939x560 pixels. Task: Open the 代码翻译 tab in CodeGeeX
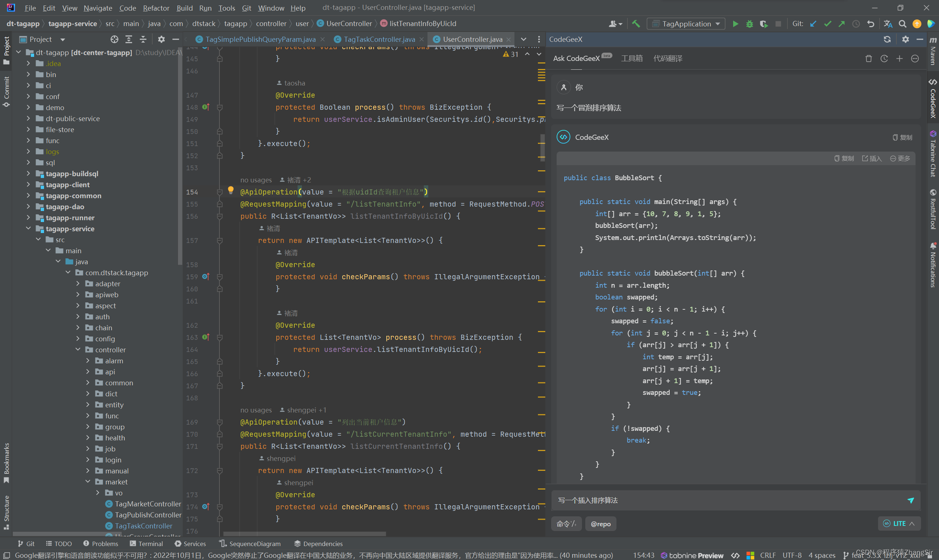(x=668, y=58)
